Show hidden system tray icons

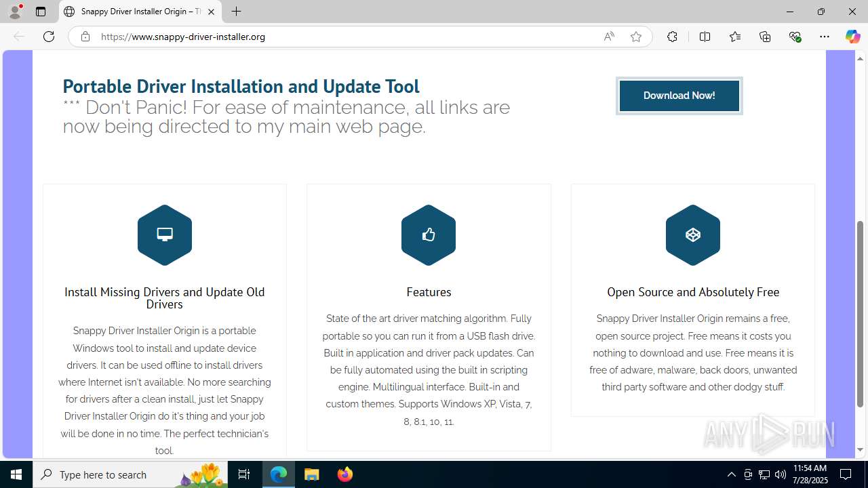click(731, 474)
